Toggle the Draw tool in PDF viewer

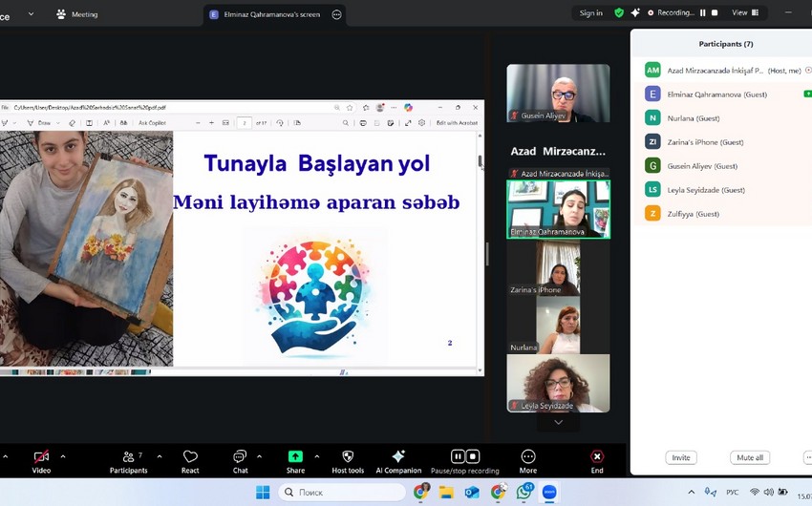tap(39, 123)
